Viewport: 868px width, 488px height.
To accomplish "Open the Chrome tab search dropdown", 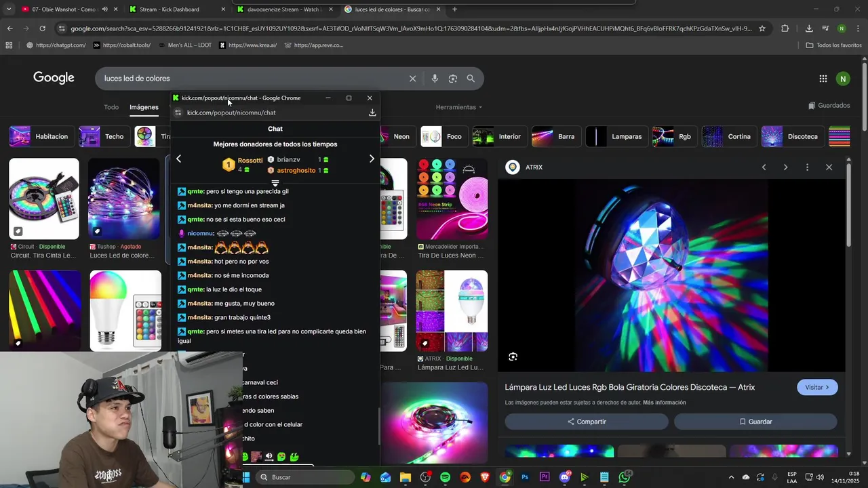I will pos(9,9).
